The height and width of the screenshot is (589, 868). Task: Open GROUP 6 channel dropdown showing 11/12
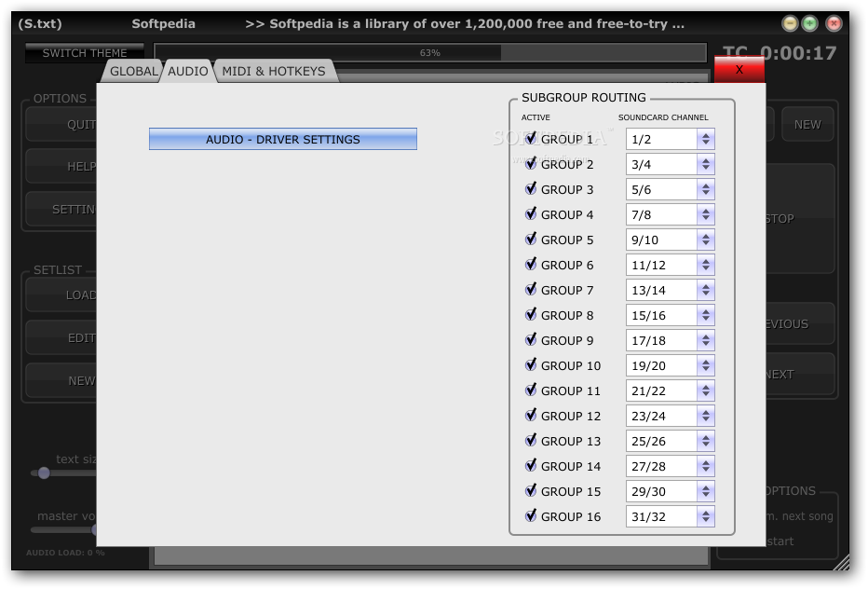[670, 265]
